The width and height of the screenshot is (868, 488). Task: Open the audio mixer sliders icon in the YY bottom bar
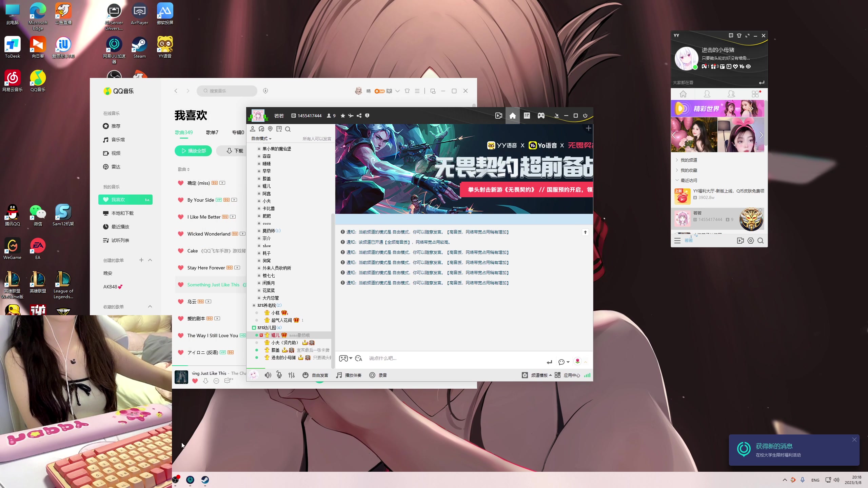pyautogui.click(x=292, y=375)
